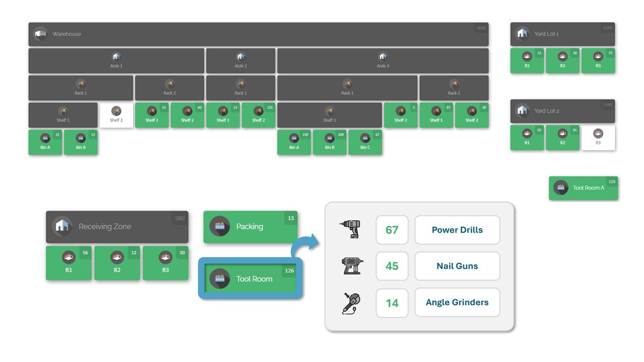
Task: Select R1 under Receiving Zone
Action: click(x=69, y=263)
